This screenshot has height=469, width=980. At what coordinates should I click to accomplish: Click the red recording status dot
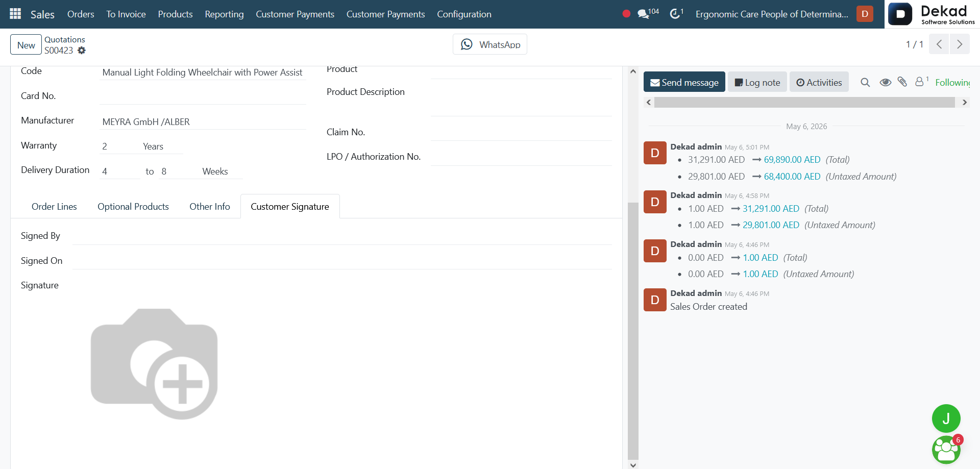coord(626,14)
